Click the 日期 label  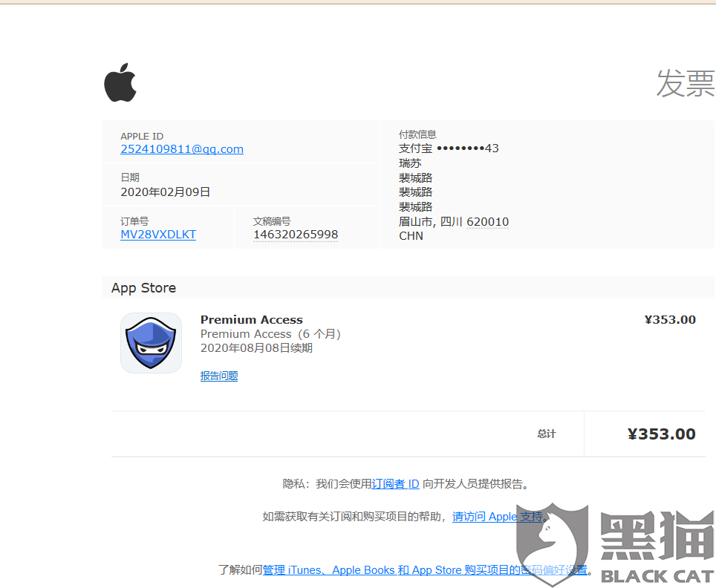click(130, 177)
